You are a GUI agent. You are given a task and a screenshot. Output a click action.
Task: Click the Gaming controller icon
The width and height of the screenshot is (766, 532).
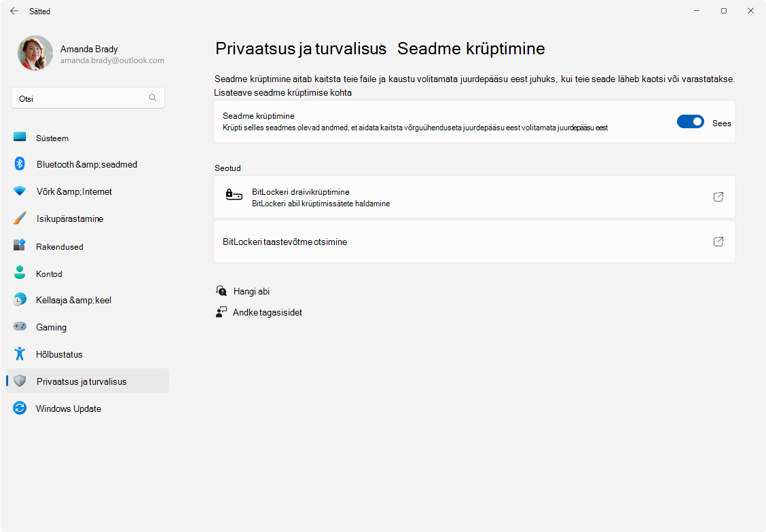(x=20, y=326)
